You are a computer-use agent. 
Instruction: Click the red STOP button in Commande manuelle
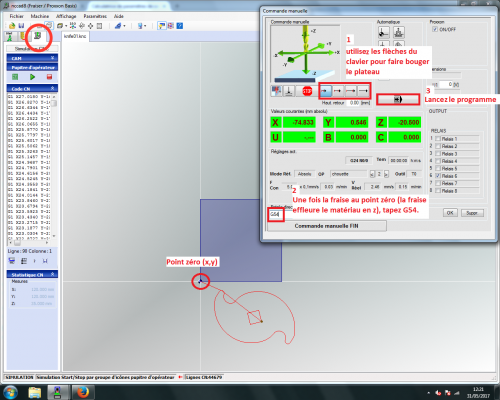tap(307, 91)
